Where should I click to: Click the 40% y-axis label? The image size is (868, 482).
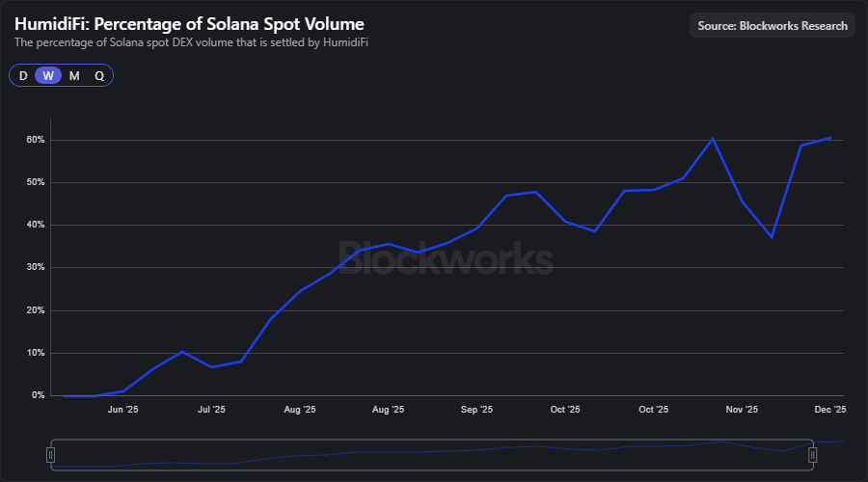point(36,225)
